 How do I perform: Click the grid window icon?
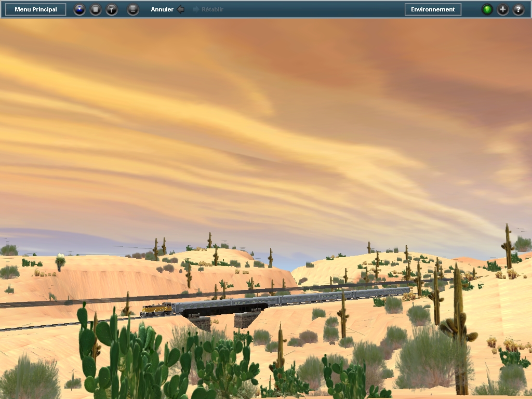[133, 9]
